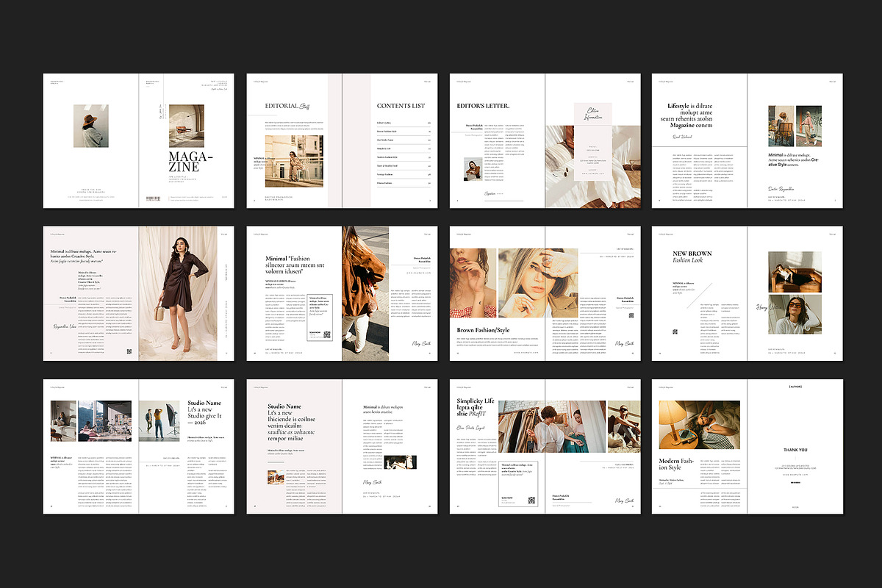Click the EDITORIAL Staff heading
Image resolution: width=882 pixels, height=588 pixels.
point(288,106)
